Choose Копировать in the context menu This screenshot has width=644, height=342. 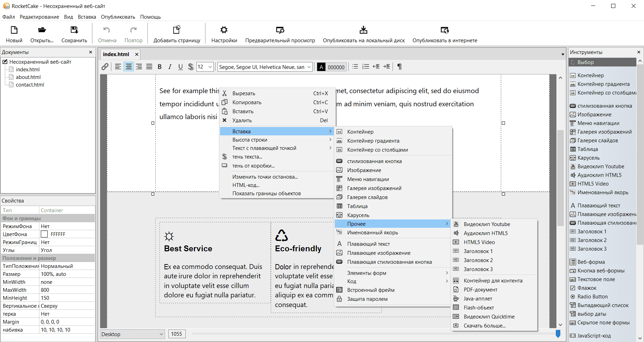(x=276, y=102)
